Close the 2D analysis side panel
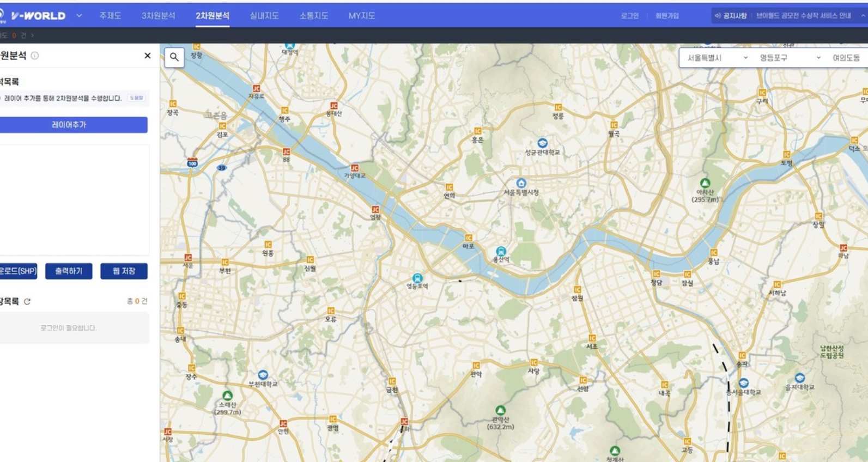868x462 pixels. coord(147,56)
